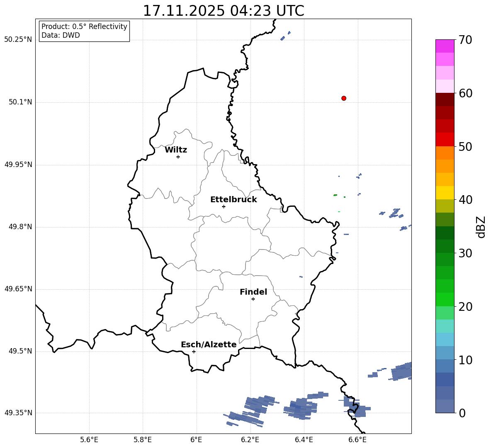Click the 50 tick on colorbar
Screen dimensions: 491x448
[465, 147]
